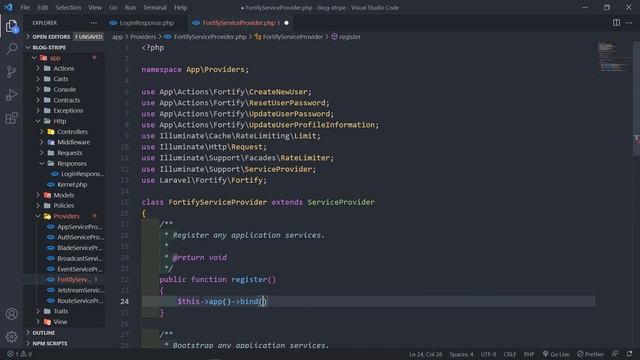The width and height of the screenshot is (640, 360).
Task: Expand the Console folder
Action: (63, 89)
